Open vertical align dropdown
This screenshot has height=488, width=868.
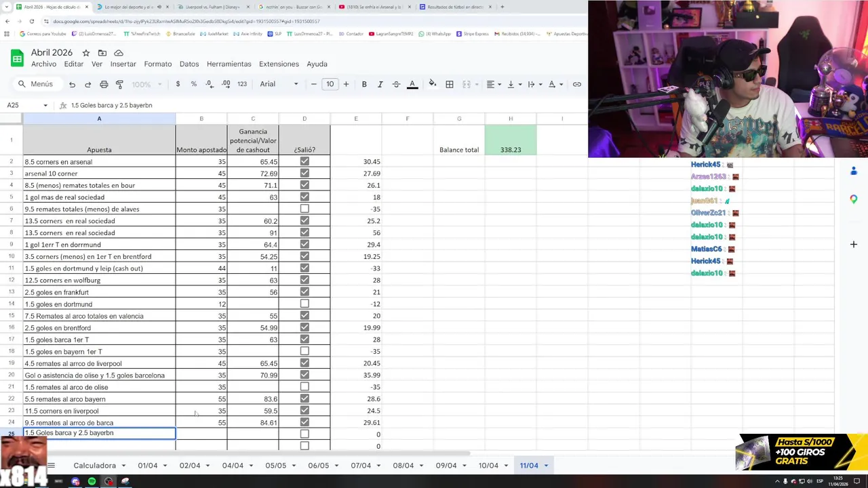pyautogui.click(x=514, y=84)
